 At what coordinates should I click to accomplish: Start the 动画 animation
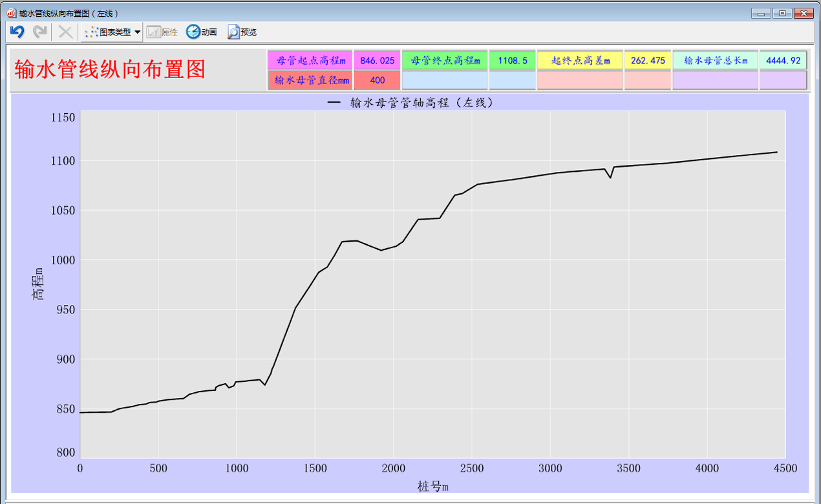[x=201, y=32]
